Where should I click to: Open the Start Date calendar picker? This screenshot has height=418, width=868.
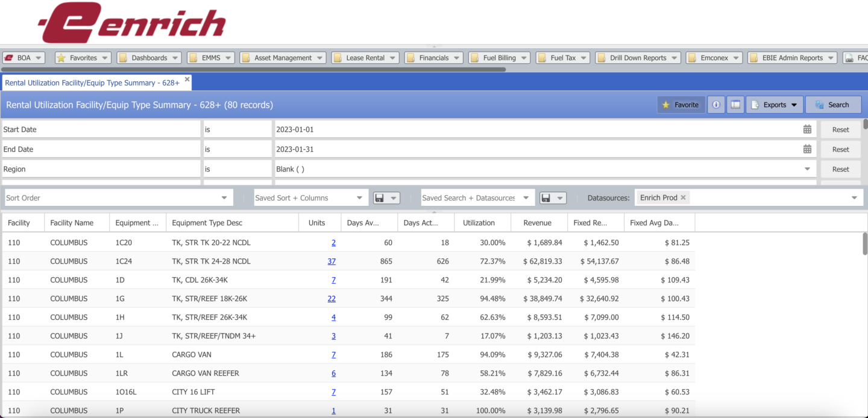808,129
